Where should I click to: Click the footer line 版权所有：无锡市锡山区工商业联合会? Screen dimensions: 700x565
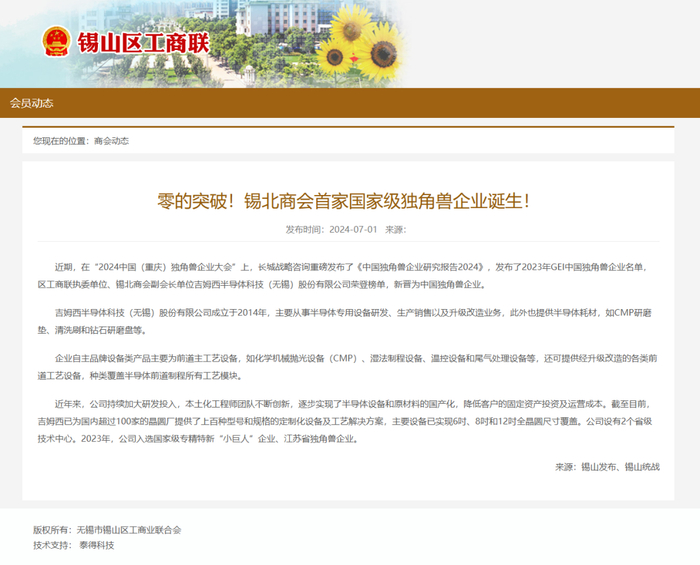107,530
